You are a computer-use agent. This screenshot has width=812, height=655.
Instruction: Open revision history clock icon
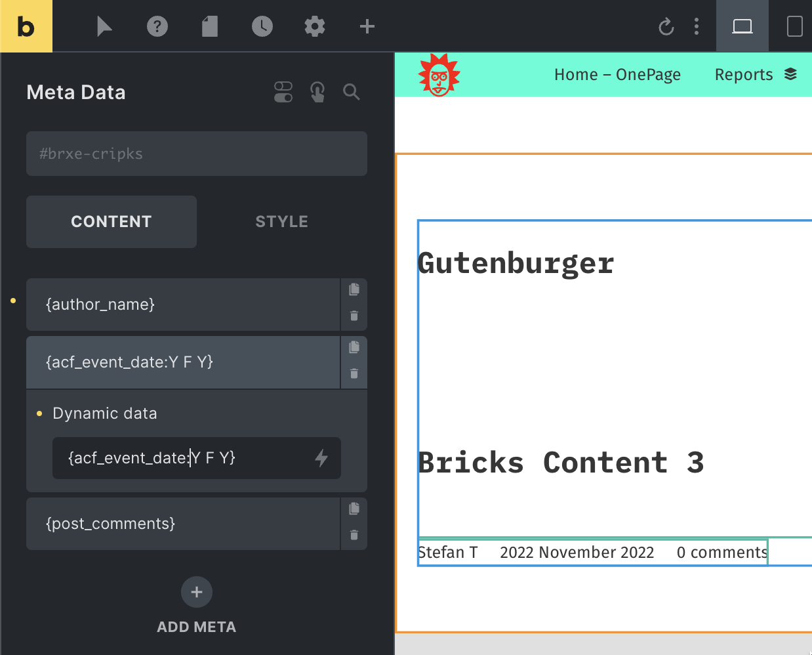click(x=262, y=26)
